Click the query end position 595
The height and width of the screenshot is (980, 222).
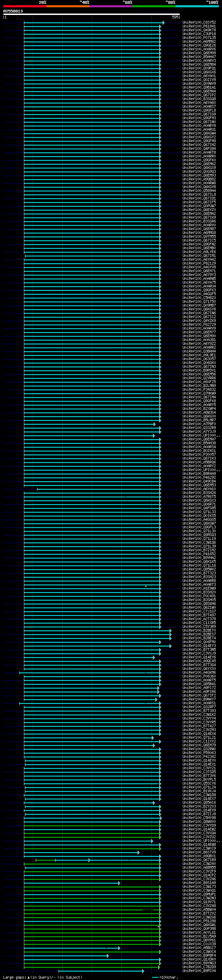(175, 17)
